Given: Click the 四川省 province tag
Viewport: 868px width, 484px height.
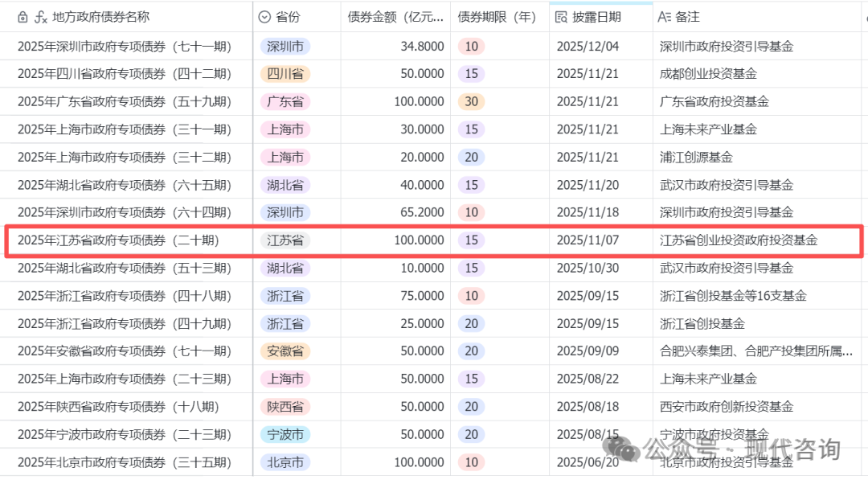Looking at the screenshot, I should 285,74.
